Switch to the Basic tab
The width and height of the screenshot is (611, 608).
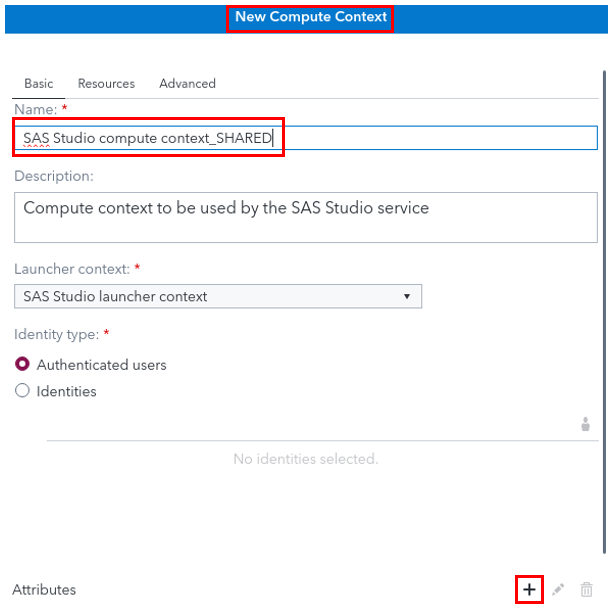pyautogui.click(x=39, y=83)
